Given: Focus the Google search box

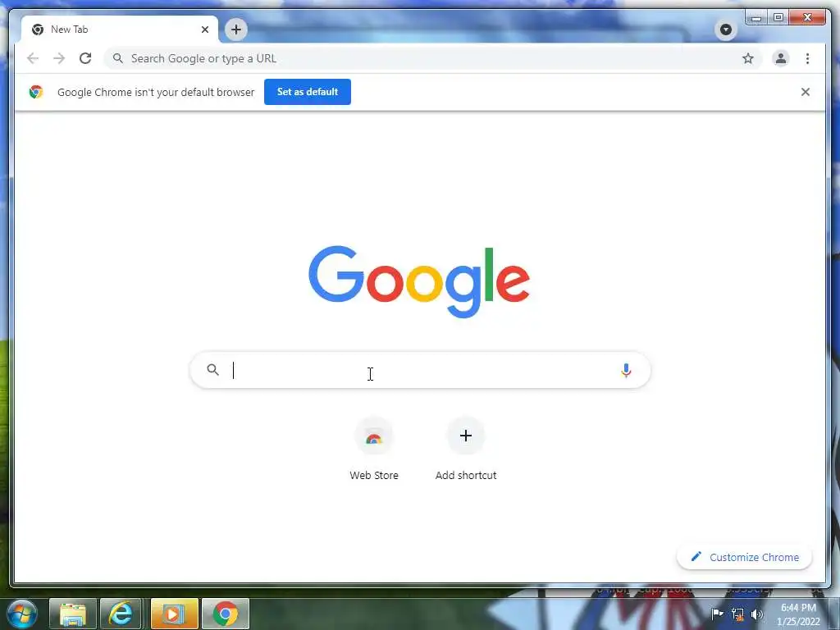Looking at the screenshot, I should coord(421,370).
